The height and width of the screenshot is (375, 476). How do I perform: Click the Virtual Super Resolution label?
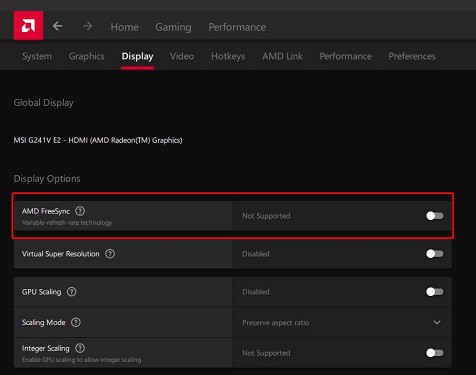coord(61,254)
